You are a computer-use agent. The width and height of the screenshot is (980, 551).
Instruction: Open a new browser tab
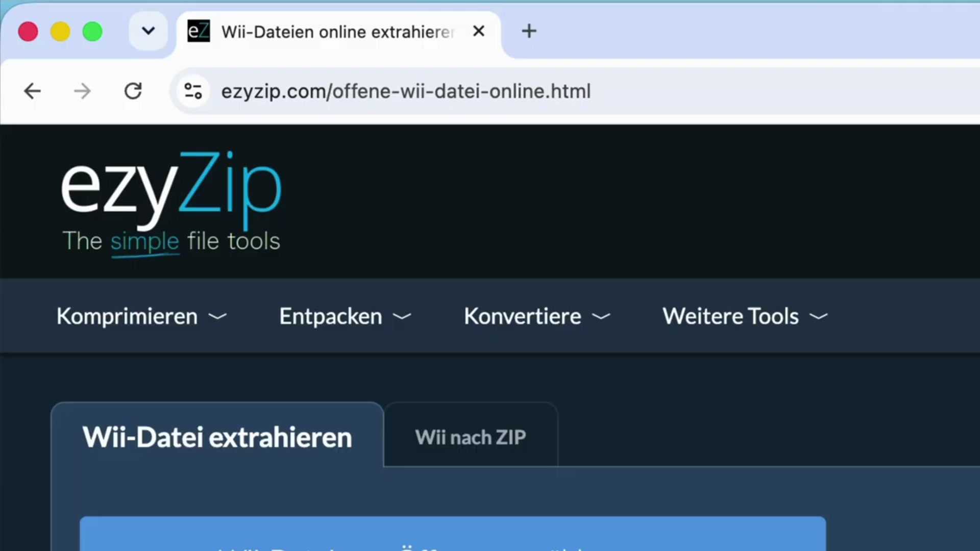click(529, 31)
